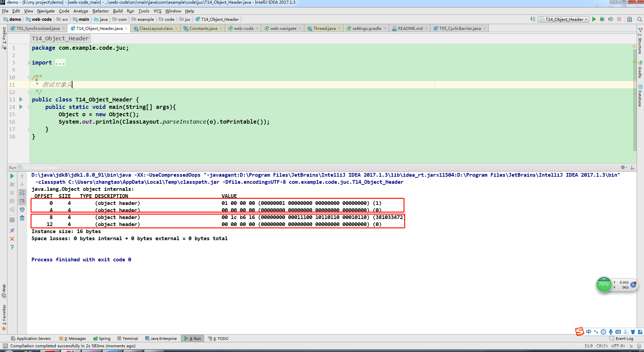Close the T14_Object_Header.java tab
Viewport: 644px width, 352px height.
(126, 29)
